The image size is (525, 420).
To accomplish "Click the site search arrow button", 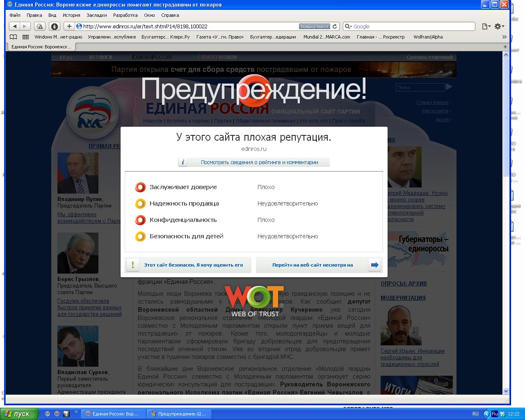I will pyautogui.click(x=449, y=87).
